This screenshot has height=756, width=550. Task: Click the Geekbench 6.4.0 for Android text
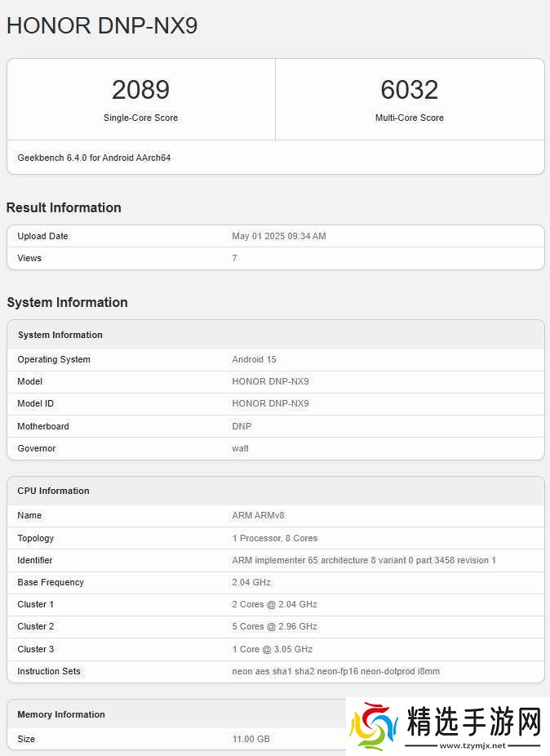(x=94, y=158)
